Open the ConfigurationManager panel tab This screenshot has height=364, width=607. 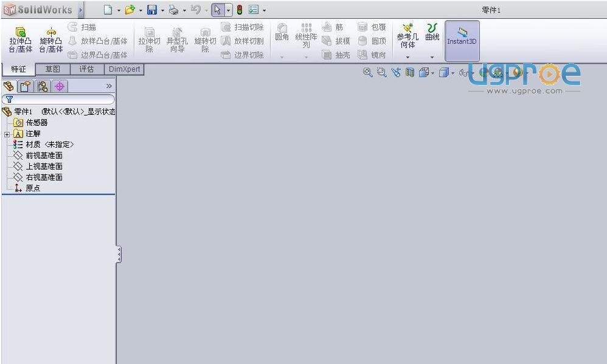tap(43, 86)
